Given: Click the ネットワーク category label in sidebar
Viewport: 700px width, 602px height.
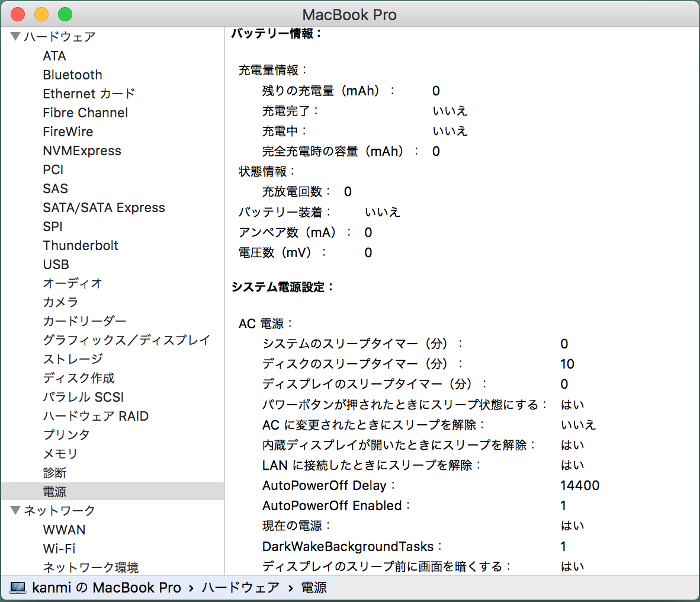Looking at the screenshot, I should point(59,510).
